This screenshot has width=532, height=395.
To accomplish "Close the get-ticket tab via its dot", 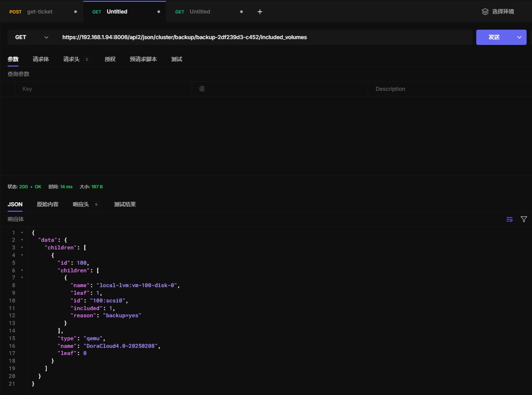I will 75,12.
